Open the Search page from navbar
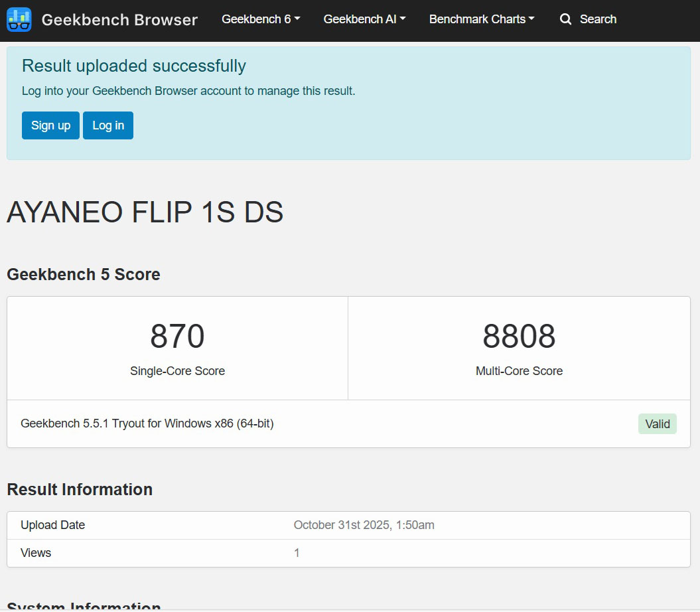The height and width of the screenshot is (612, 700). (x=597, y=19)
